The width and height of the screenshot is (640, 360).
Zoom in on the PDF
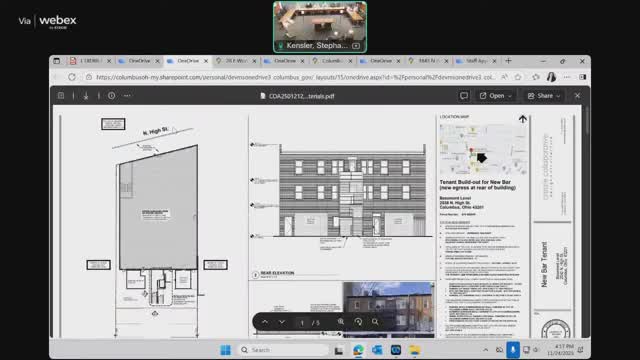click(341, 322)
